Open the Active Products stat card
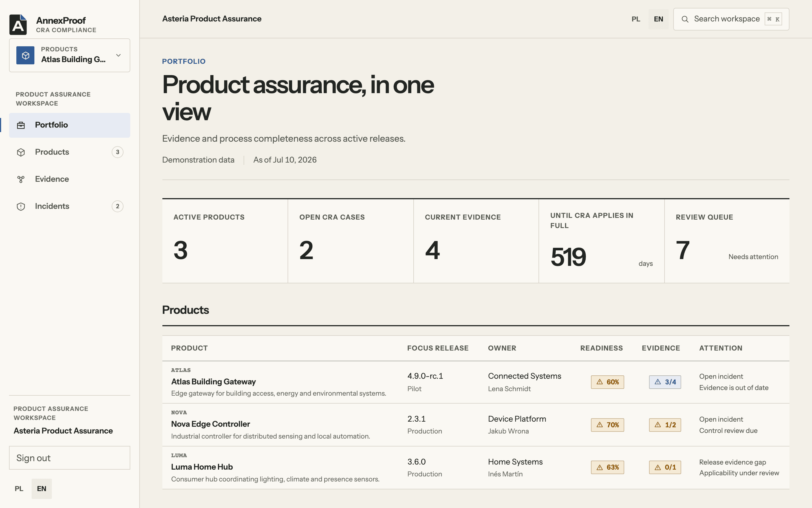This screenshot has width=812, height=508. 225,241
